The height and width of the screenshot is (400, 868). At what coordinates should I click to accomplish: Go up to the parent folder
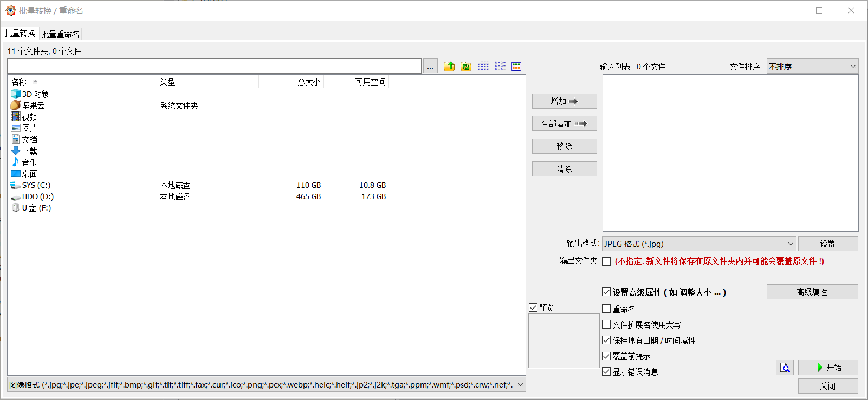coord(449,67)
